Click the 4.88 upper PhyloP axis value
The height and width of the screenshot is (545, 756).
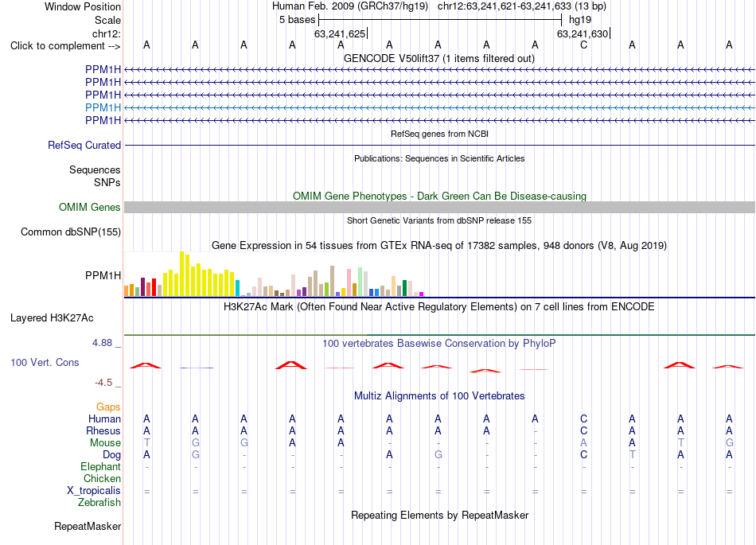click(x=102, y=343)
